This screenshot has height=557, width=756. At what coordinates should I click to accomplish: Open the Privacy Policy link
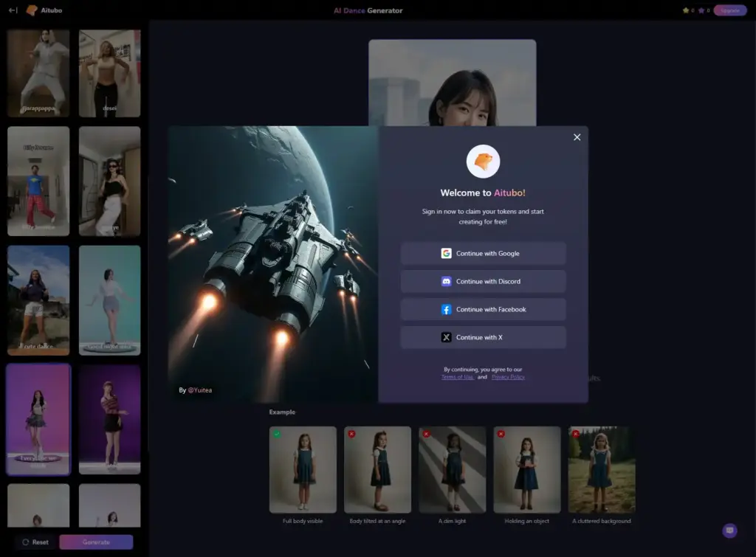508,377
